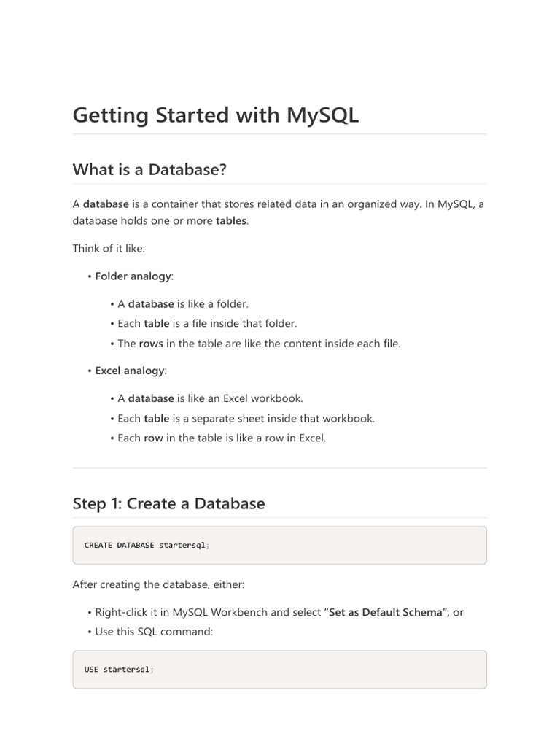
Task: Click "Each row in the table" Excel bullet
Action: pos(222,438)
